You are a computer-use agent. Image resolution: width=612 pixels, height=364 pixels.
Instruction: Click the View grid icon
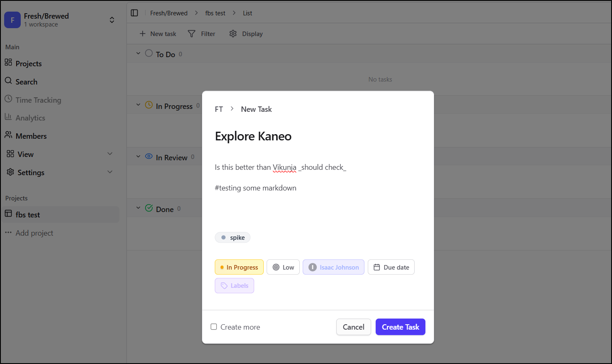pos(10,154)
